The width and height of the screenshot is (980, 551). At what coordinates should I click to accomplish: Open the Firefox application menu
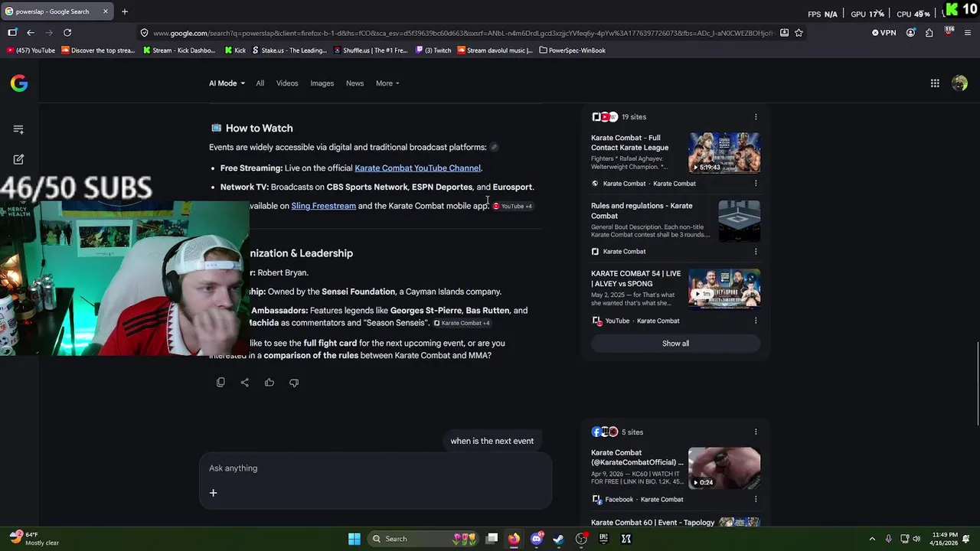click(x=968, y=33)
